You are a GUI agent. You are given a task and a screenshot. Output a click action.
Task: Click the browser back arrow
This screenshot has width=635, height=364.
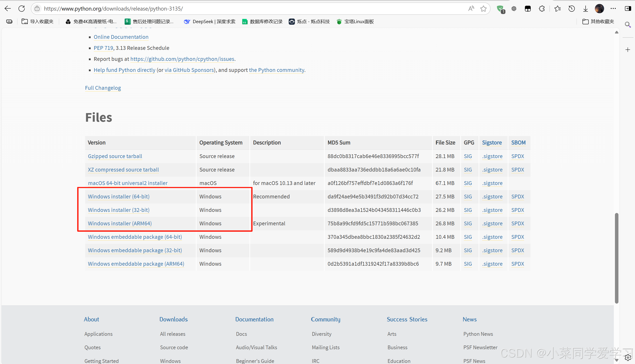(x=8, y=9)
